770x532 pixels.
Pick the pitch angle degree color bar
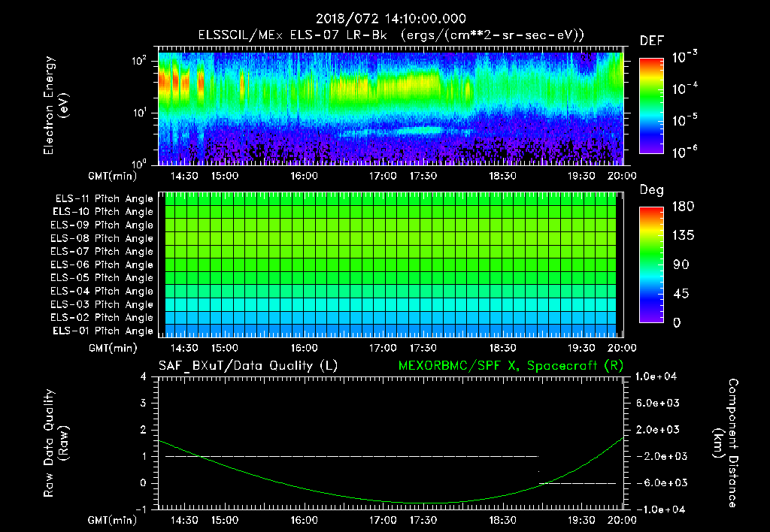point(651,264)
